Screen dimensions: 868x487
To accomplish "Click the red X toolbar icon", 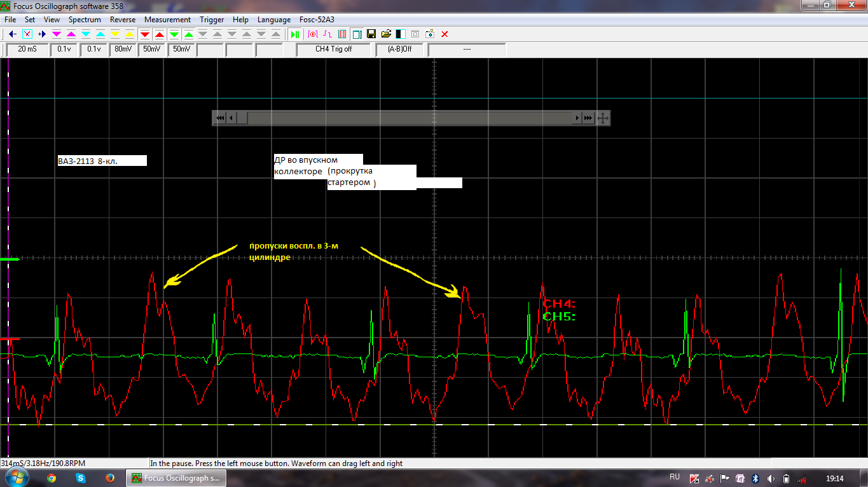I will click(444, 34).
